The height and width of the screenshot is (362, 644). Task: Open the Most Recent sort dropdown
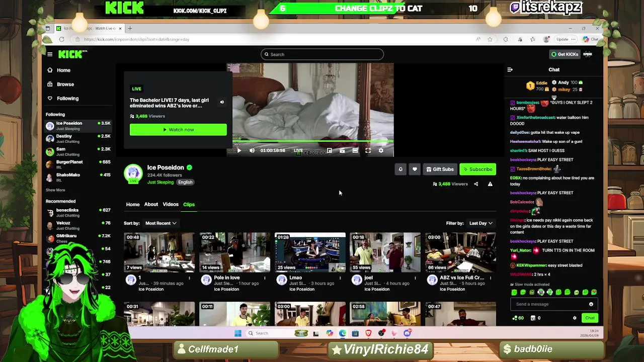[x=161, y=223]
